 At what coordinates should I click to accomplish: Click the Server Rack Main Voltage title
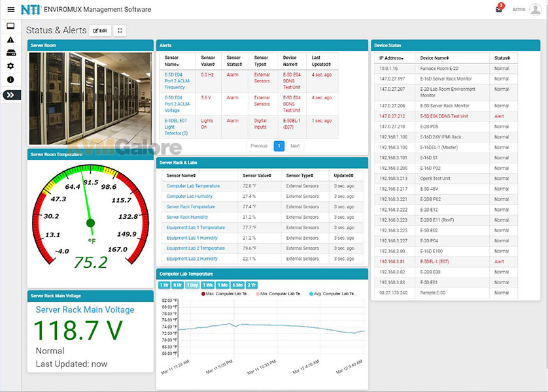[x=85, y=310]
